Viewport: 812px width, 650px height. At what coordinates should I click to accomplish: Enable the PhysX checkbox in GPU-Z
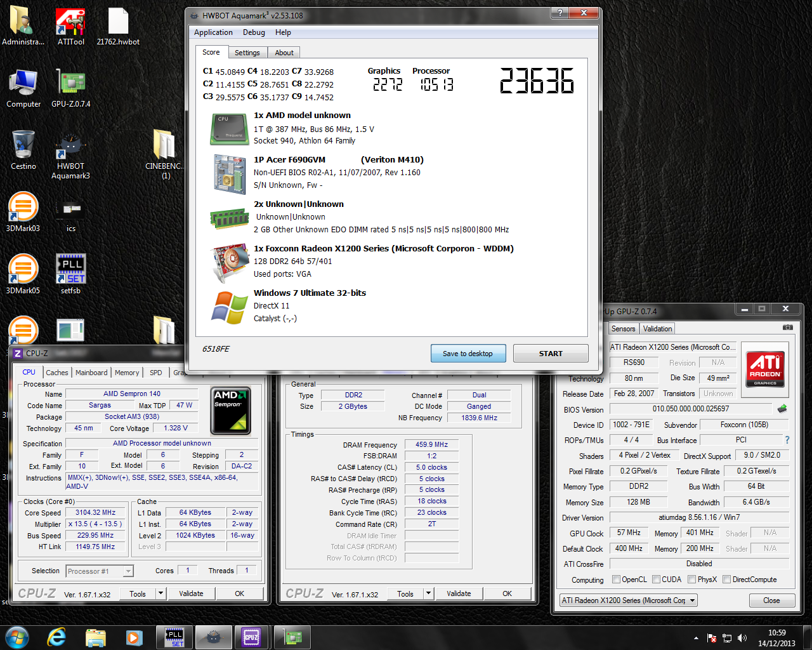pos(691,580)
